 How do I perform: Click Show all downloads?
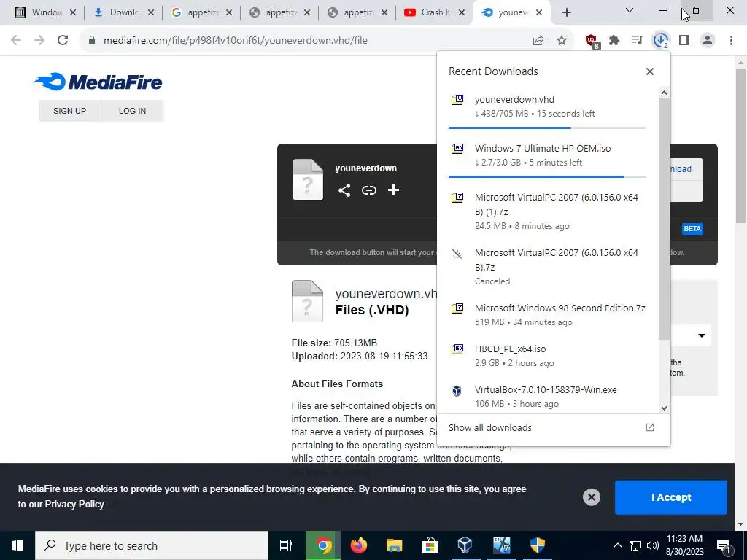pos(489,427)
